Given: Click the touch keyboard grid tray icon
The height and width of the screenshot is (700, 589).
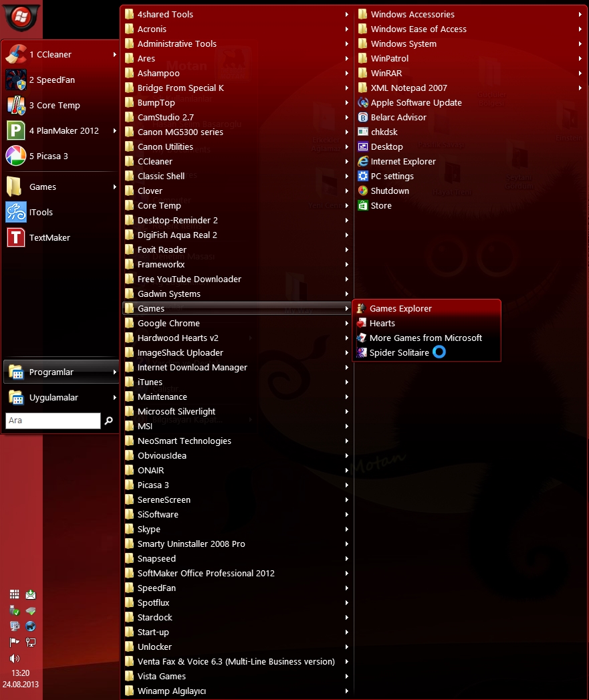Looking at the screenshot, I should [15, 594].
